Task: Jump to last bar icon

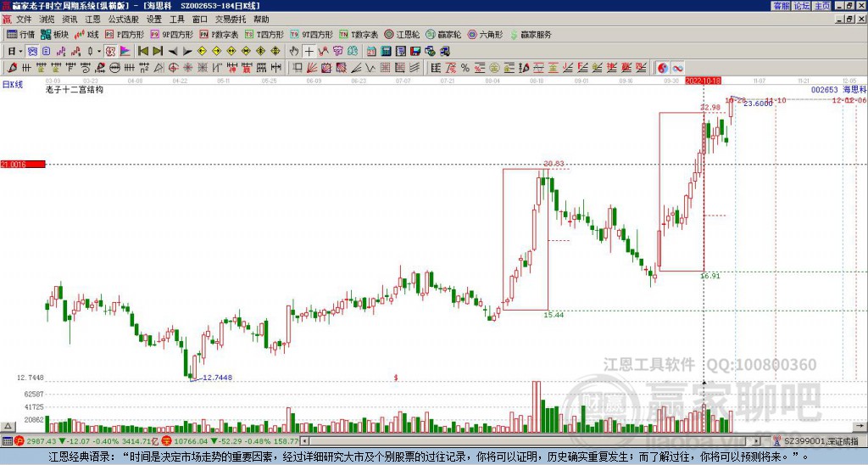Action: [157, 52]
